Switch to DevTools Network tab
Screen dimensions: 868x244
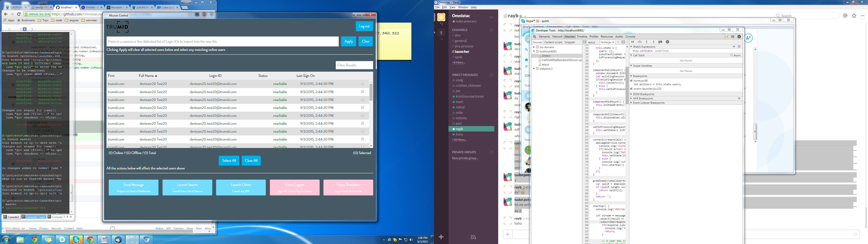(x=557, y=37)
